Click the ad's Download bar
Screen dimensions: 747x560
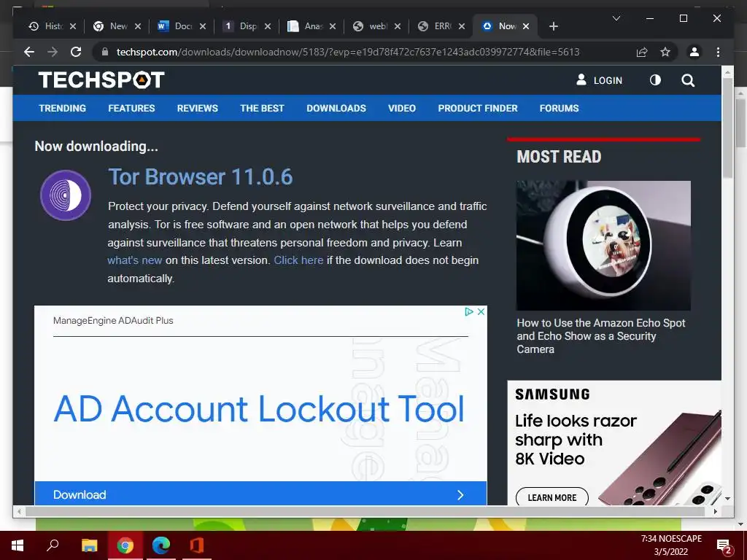click(x=260, y=494)
